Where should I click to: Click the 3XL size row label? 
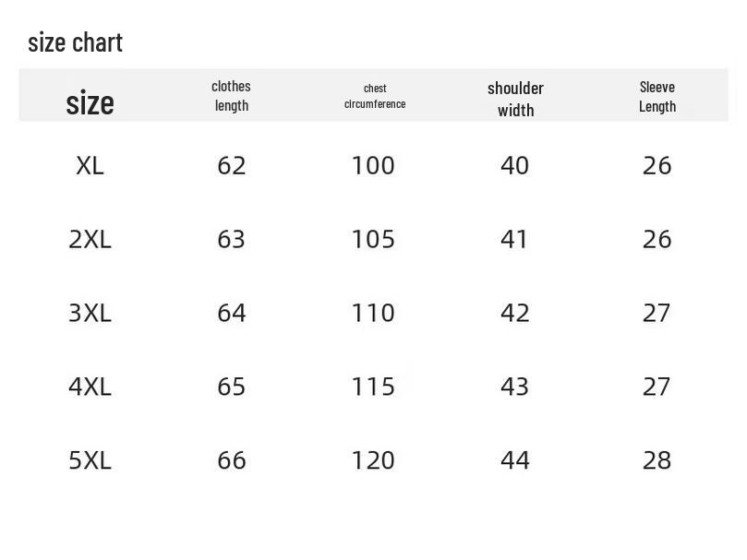click(90, 314)
